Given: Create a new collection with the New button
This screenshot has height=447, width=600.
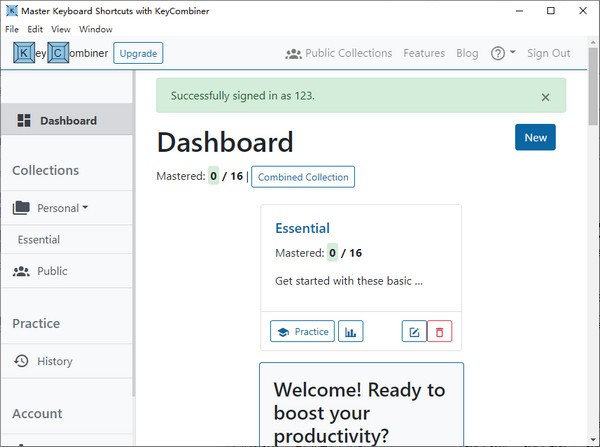Looking at the screenshot, I should point(535,137).
